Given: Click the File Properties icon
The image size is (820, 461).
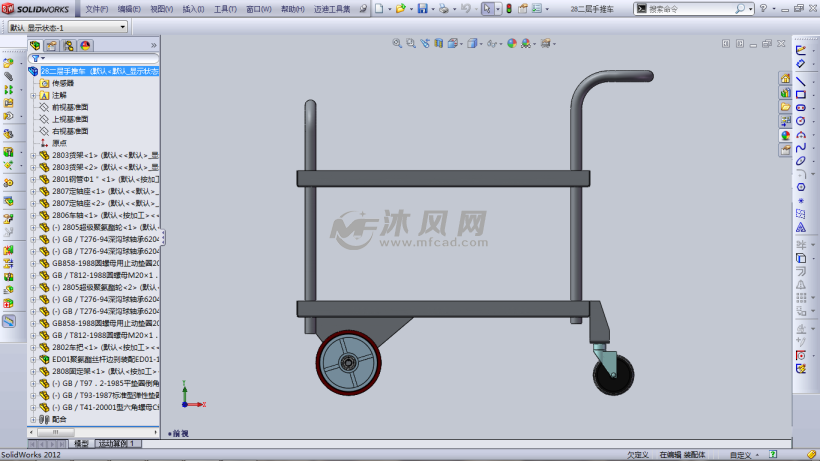Looking at the screenshot, I should (522, 8).
